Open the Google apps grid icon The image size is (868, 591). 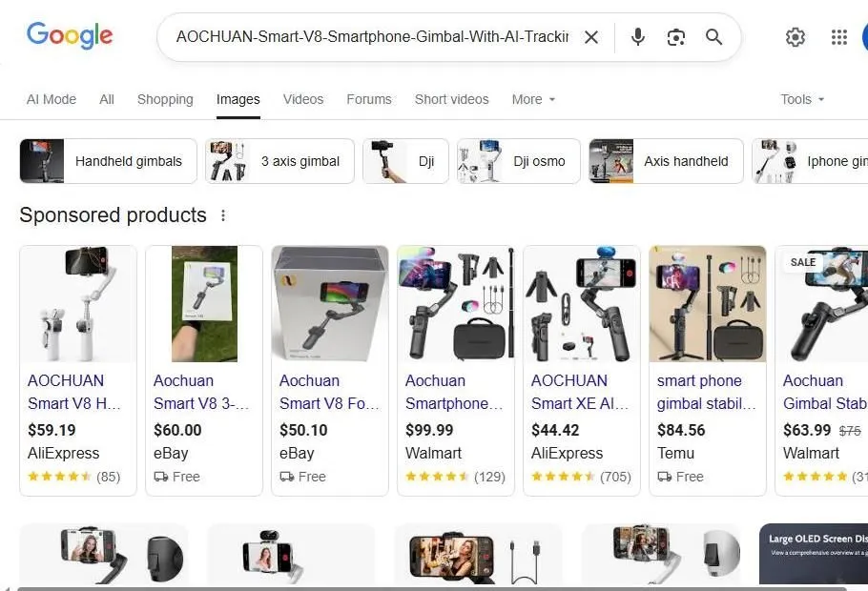(x=838, y=37)
